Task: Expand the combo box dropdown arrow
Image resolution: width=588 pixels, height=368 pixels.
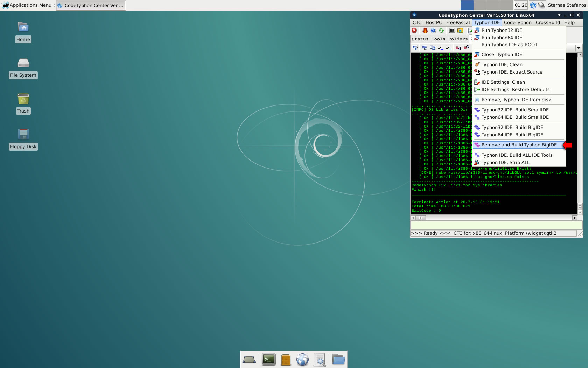Action: [579, 48]
